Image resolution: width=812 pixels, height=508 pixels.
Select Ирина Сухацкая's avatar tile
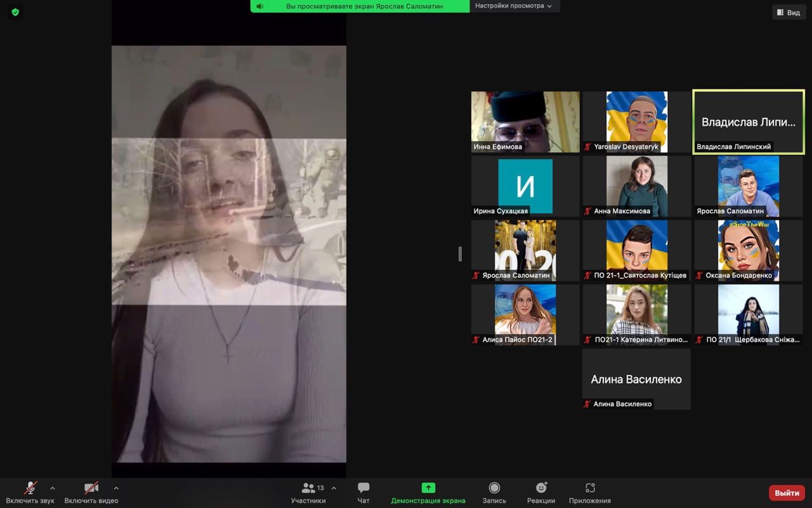coord(525,186)
